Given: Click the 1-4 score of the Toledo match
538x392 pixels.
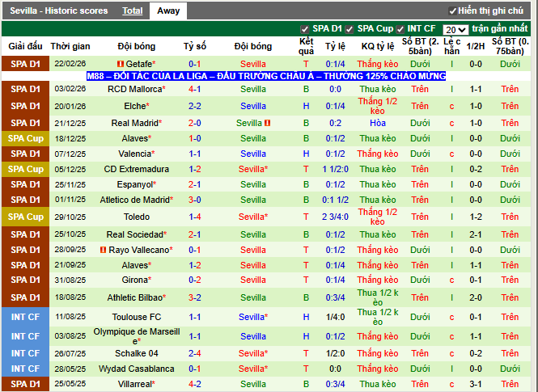Looking at the screenshot, I should click(x=194, y=217).
